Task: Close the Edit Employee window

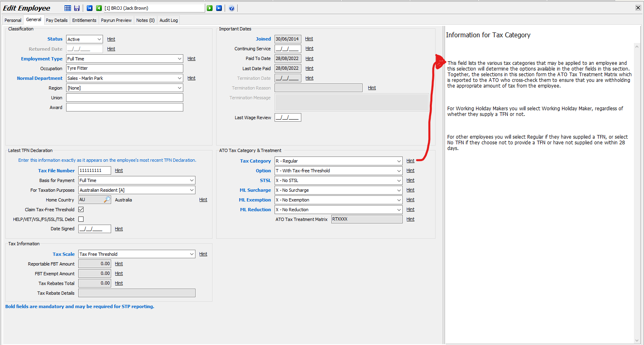Action: (638, 8)
